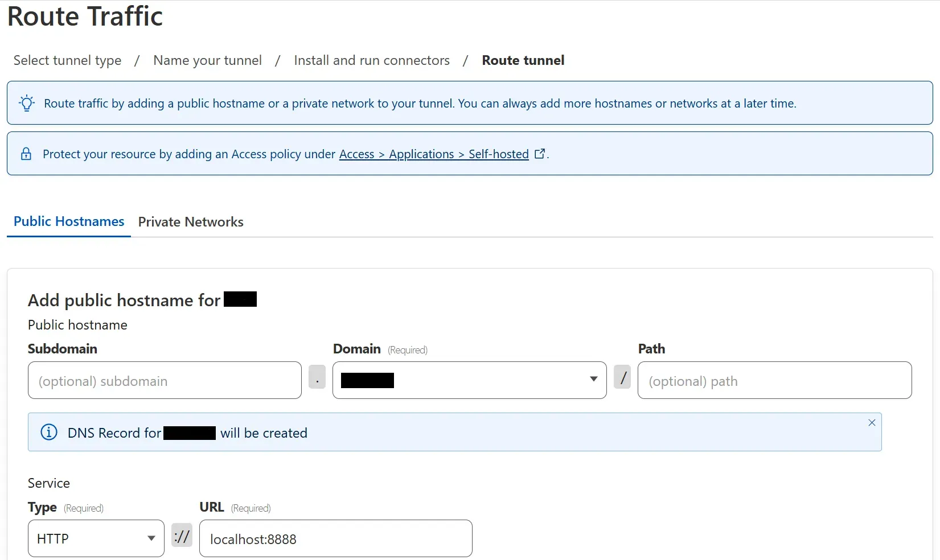Return to the Name your tunnel step
This screenshot has height=560, width=940.
tap(207, 60)
